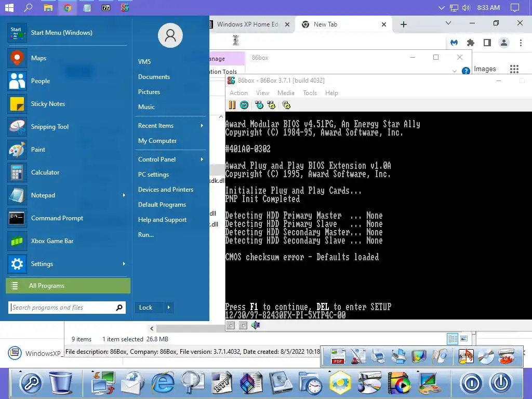
Task: Click Run... in Start menu
Action: pos(146,235)
